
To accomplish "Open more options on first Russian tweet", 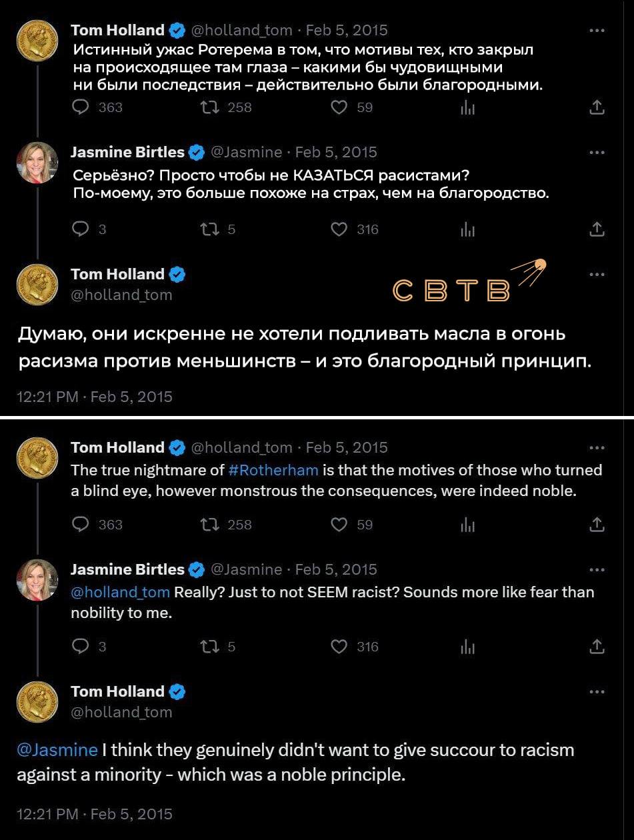I will pyautogui.click(x=597, y=30).
